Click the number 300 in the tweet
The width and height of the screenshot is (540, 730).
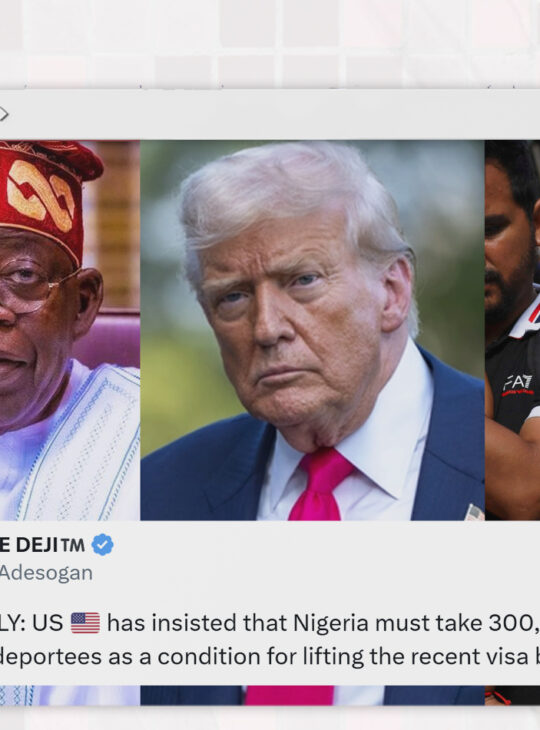(x=511, y=623)
